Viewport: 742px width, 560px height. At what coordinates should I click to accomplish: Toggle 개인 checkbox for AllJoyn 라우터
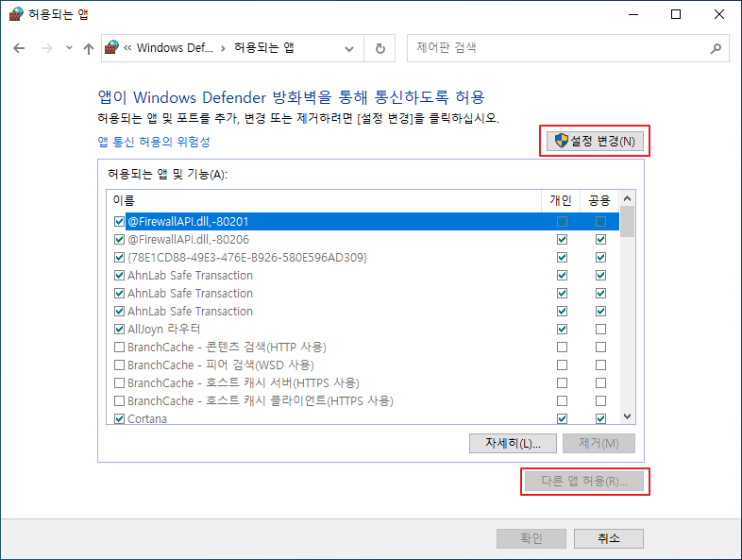pos(562,329)
